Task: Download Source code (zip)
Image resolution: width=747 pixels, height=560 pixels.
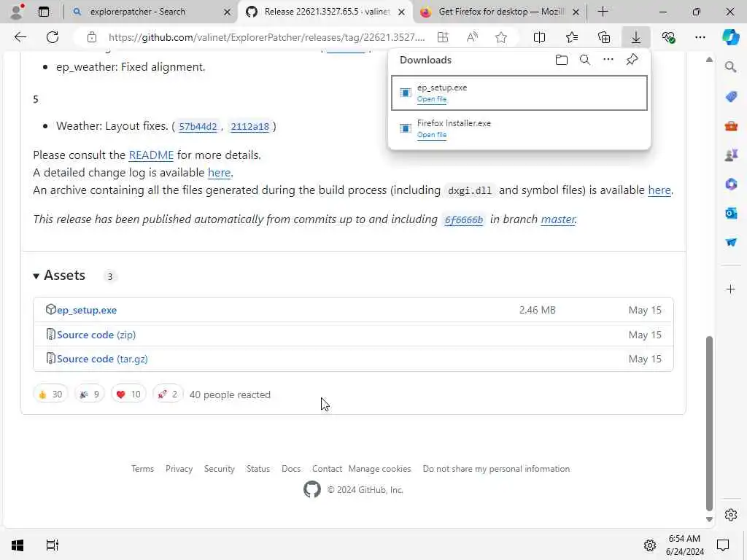Action: pos(96,335)
